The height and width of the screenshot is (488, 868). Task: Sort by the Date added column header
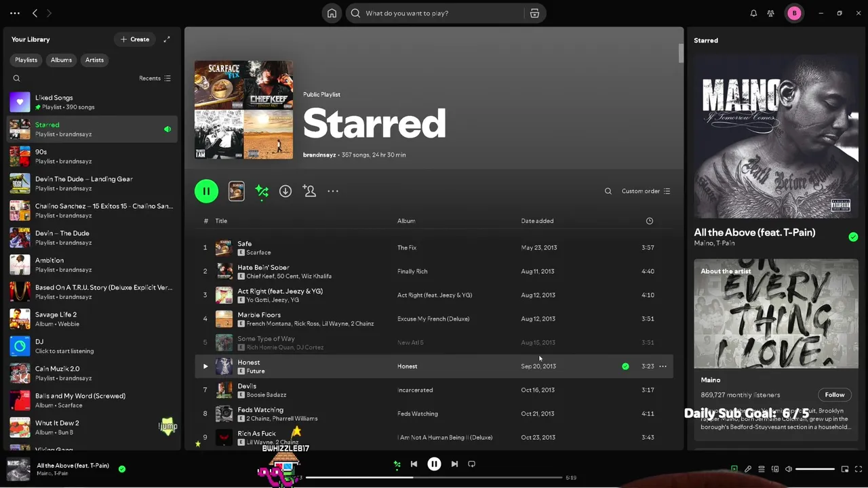click(537, 221)
